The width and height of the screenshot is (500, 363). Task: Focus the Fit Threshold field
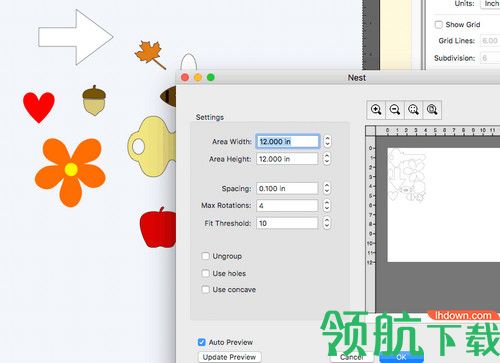tap(287, 223)
